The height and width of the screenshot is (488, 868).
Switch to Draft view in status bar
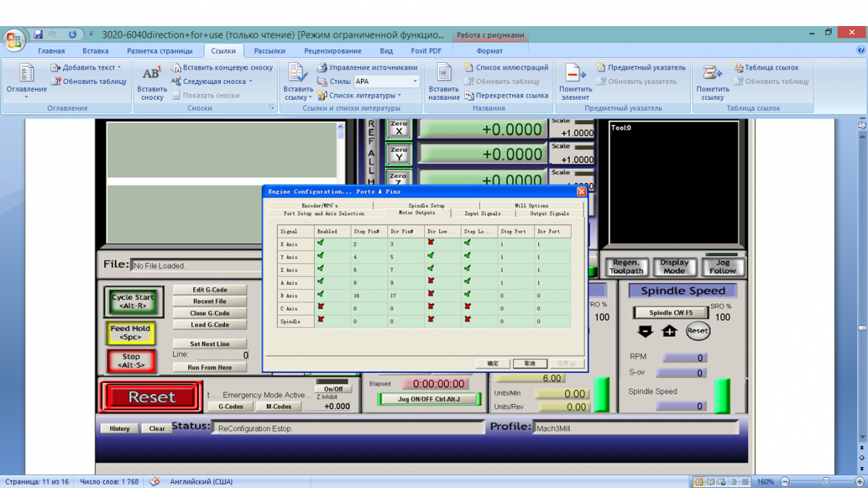pos(745,481)
